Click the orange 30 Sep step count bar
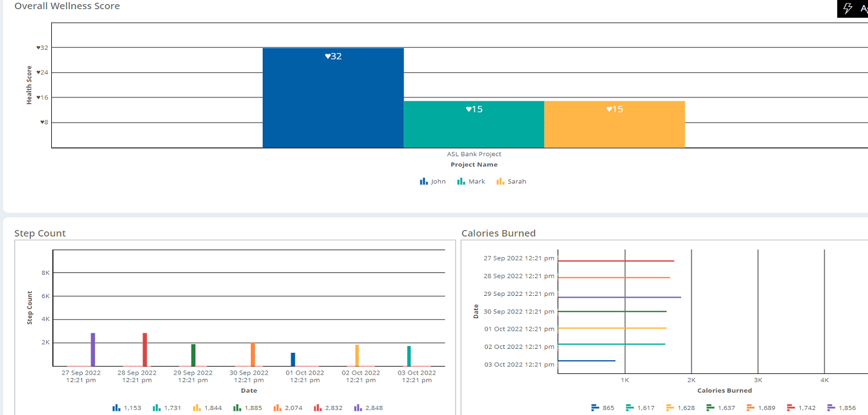This screenshot has height=415, width=868. pos(252,354)
